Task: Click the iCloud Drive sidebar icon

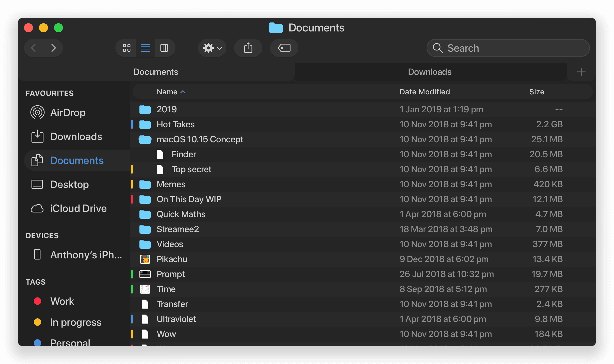Action: click(37, 208)
